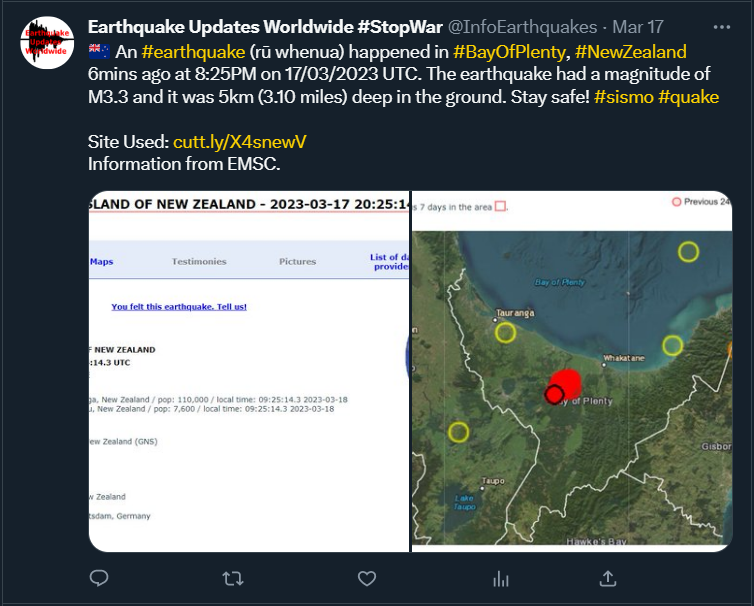754x606 pixels.
Task: Like the tweet with heart icon
Action: point(367,578)
